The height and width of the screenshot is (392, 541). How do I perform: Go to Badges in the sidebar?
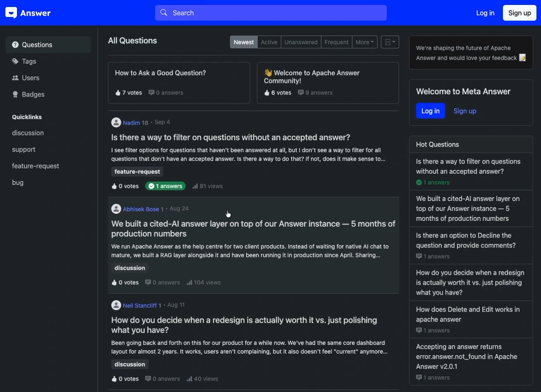click(x=48, y=94)
